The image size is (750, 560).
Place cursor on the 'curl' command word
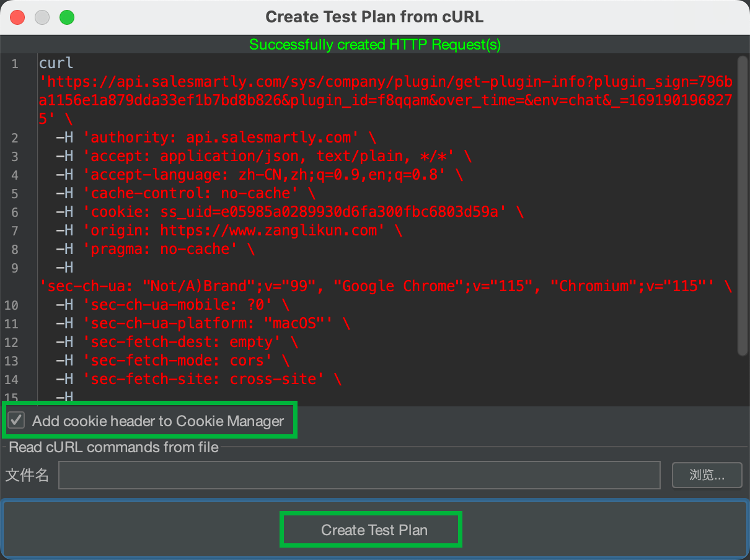(56, 63)
